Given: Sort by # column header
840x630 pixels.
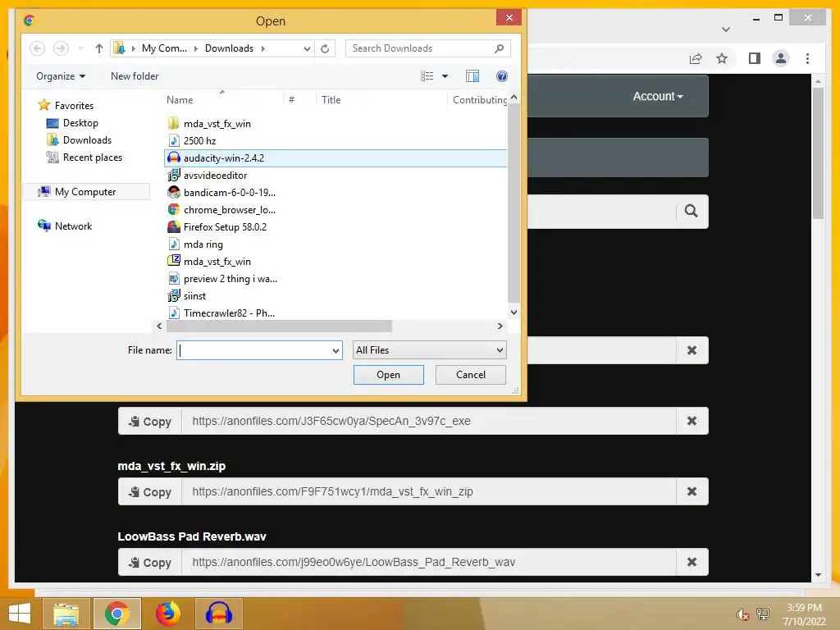Looking at the screenshot, I should pos(291,99).
